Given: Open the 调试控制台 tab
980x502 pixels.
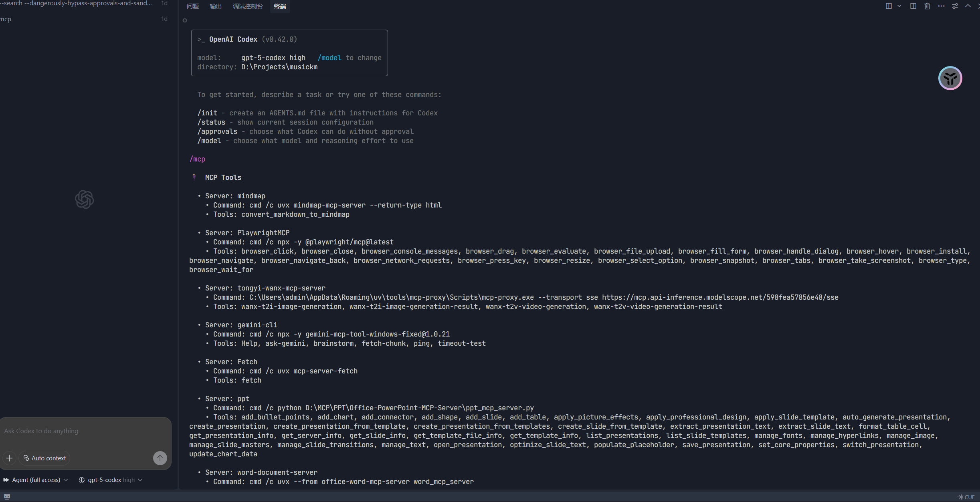Looking at the screenshot, I should (x=248, y=6).
